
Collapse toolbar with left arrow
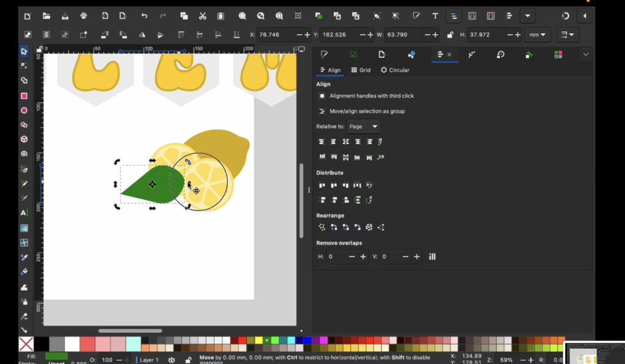tap(585, 16)
